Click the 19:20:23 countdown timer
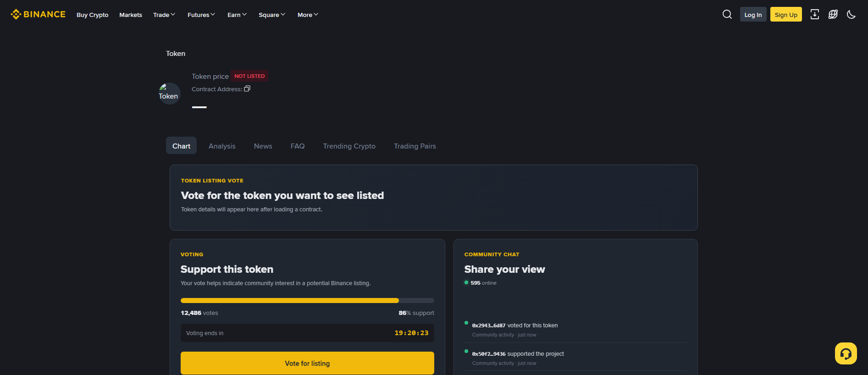The width and height of the screenshot is (868, 375). 411,333
